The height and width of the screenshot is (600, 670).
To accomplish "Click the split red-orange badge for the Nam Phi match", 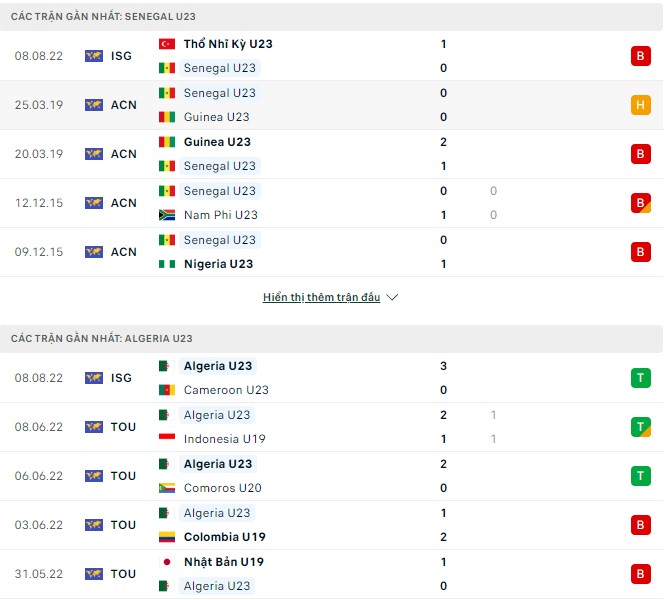I will 640,203.
